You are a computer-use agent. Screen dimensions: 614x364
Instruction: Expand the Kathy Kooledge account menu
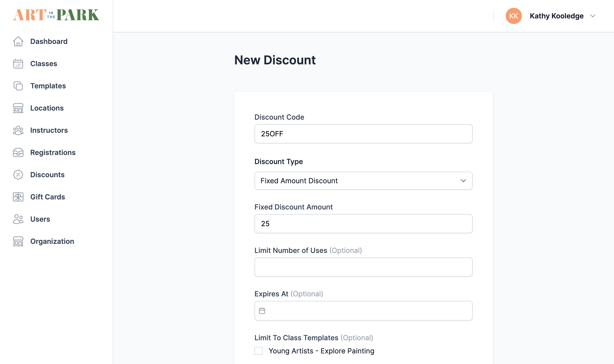click(593, 16)
